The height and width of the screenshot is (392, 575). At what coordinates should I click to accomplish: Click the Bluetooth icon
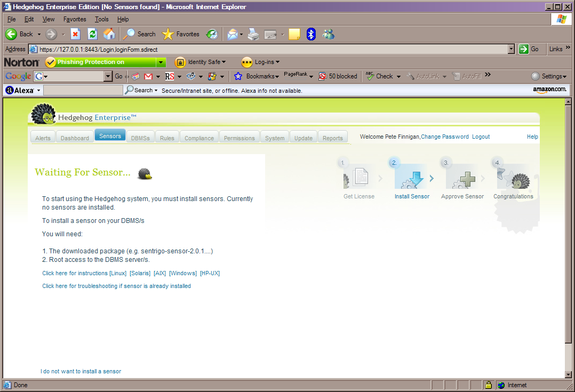(x=311, y=34)
